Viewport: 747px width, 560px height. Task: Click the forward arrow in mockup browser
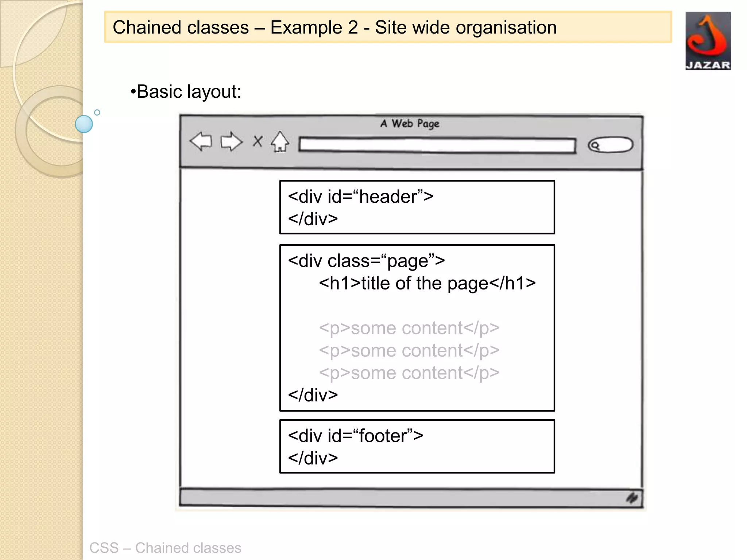tap(232, 141)
